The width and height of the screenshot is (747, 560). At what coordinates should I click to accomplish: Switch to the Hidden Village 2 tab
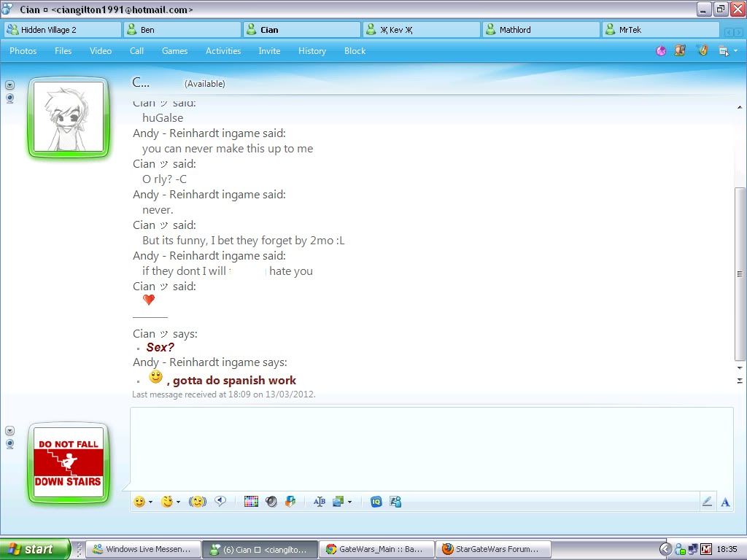click(x=62, y=30)
